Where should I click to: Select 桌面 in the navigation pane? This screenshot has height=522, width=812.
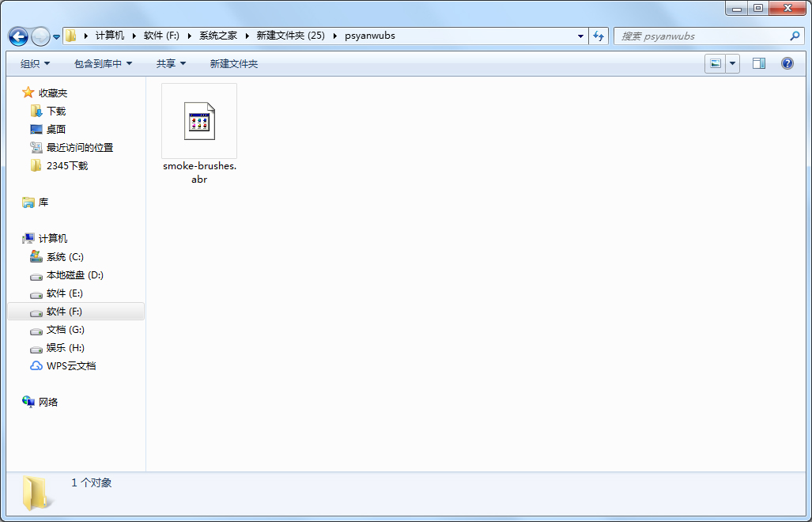pos(56,130)
